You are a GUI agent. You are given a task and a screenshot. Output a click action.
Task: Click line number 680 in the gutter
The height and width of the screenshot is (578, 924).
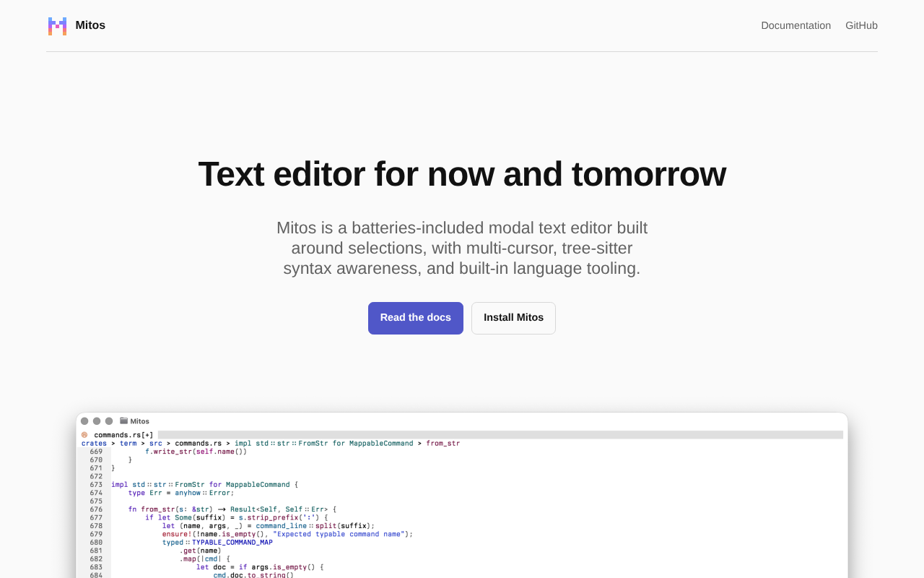tap(96, 543)
